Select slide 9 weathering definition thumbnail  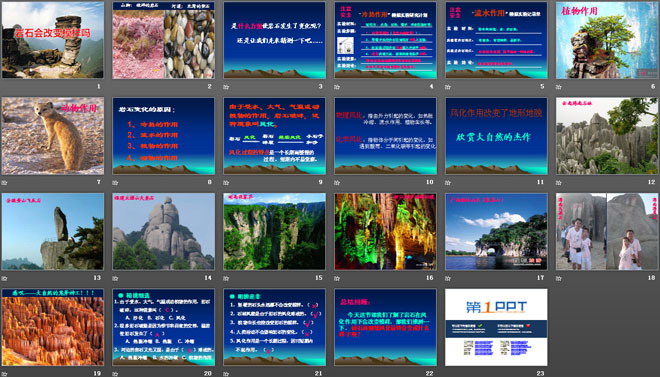pyautogui.click(x=274, y=136)
